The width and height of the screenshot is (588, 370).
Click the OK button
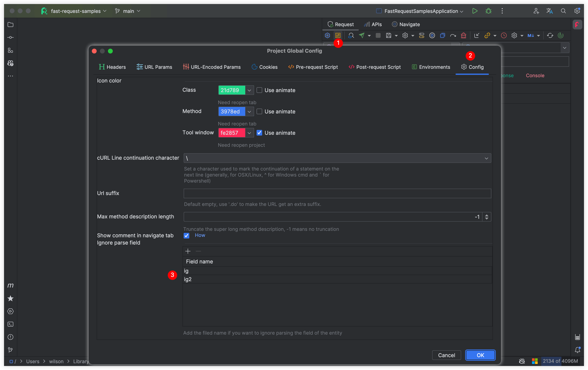(480, 355)
